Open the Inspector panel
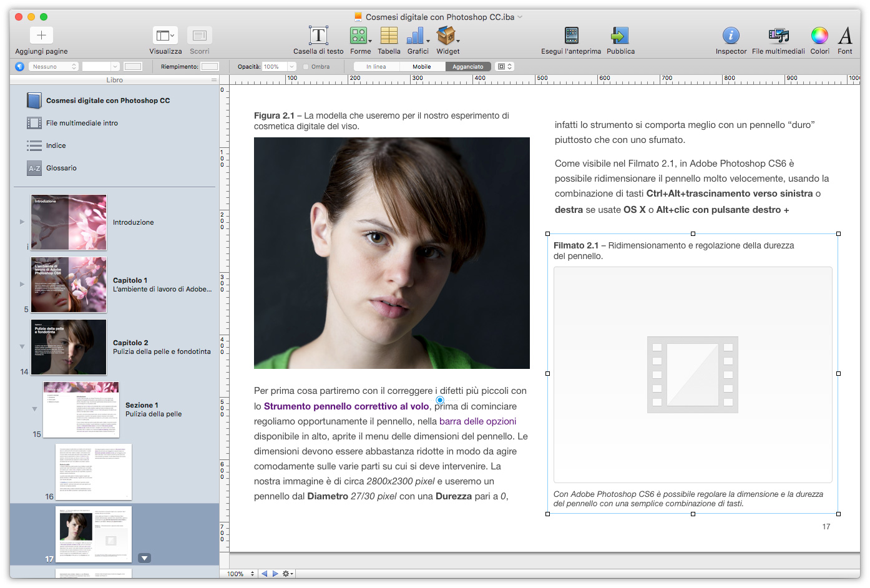This screenshot has width=870, height=588. (731, 36)
